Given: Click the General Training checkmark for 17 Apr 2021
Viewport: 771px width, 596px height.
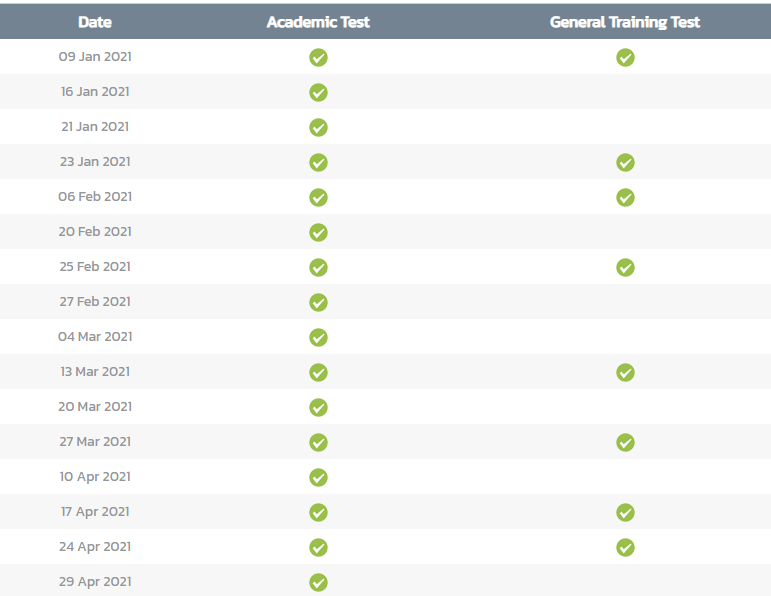Looking at the screenshot, I should click(625, 512).
